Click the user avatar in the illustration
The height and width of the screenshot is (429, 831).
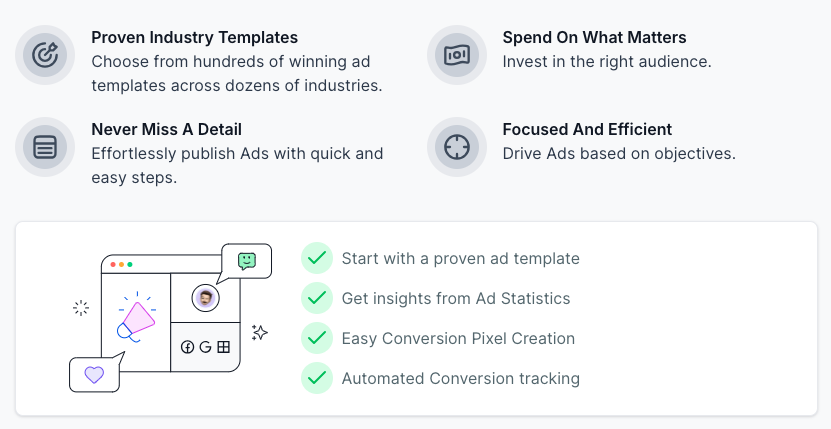[x=206, y=298]
